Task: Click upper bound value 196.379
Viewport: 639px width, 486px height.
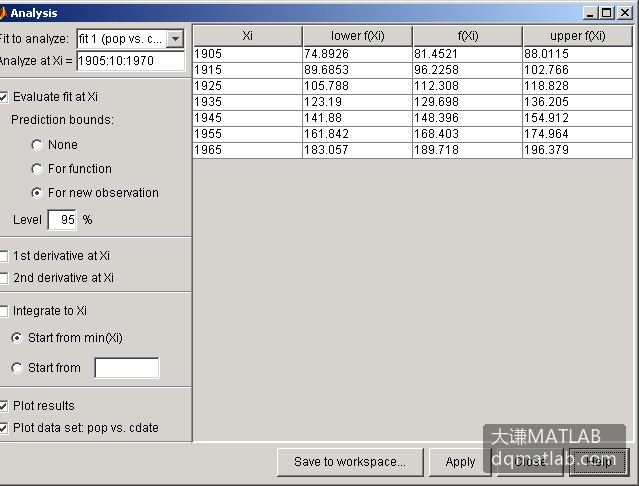Action: point(577,150)
